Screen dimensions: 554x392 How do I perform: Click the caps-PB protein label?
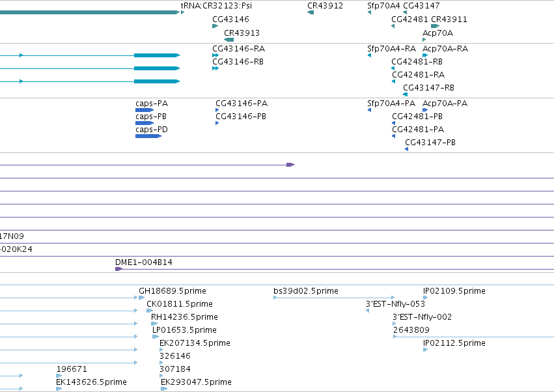(x=151, y=117)
